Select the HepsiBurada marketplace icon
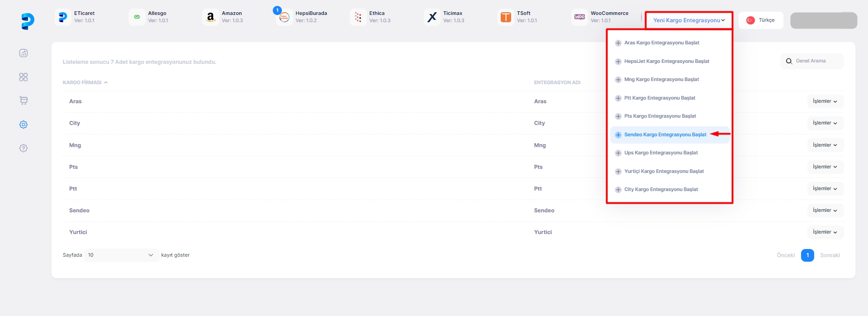868x316 pixels. 284,17
